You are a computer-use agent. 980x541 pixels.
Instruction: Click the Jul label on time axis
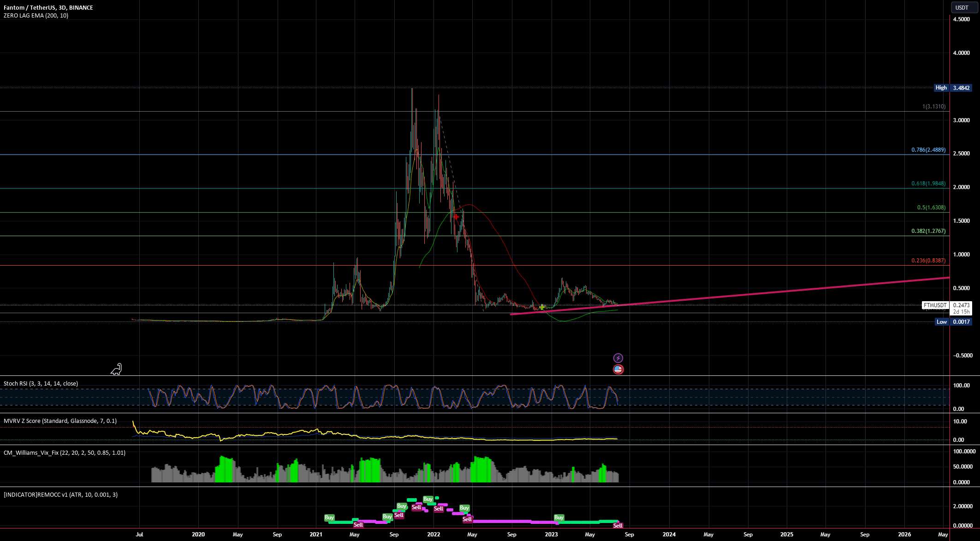coord(139,535)
